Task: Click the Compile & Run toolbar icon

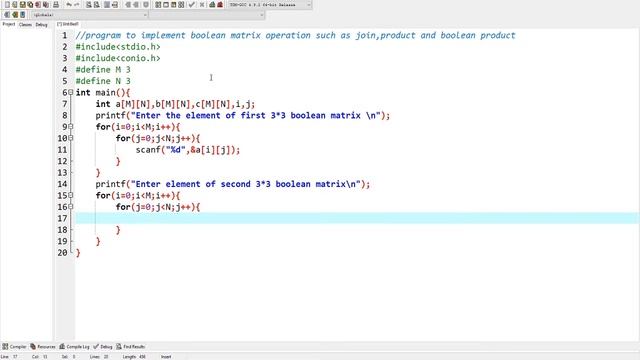Action: pyautogui.click(x=173, y=4)
